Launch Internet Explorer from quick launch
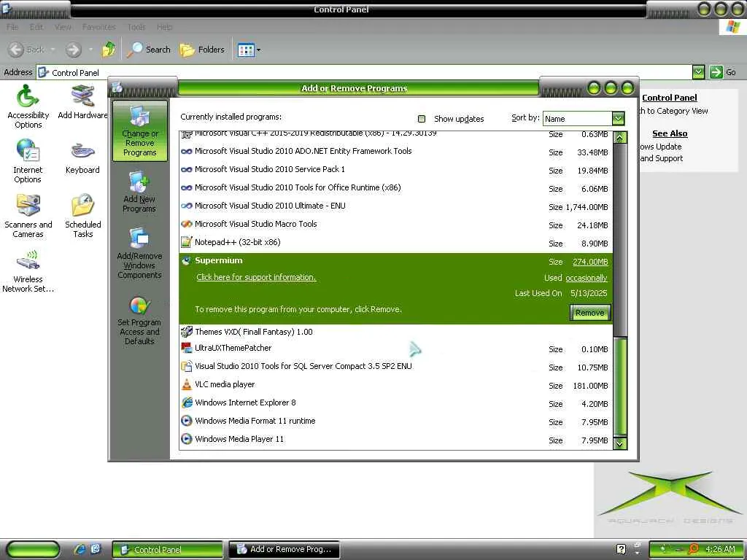Screen dimensions: 747x560 coord(79,550)
